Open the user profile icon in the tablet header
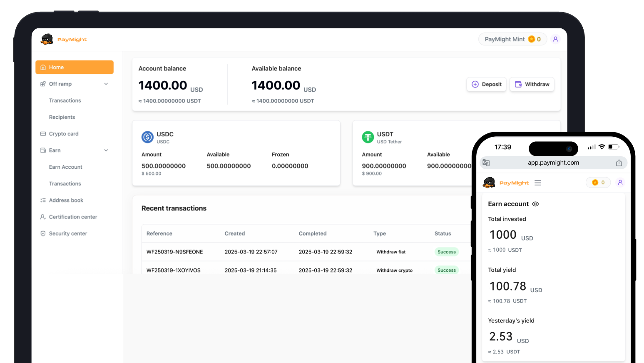This screenshot has height=363, width=644. pyautogui.click(x=555, y=39)
